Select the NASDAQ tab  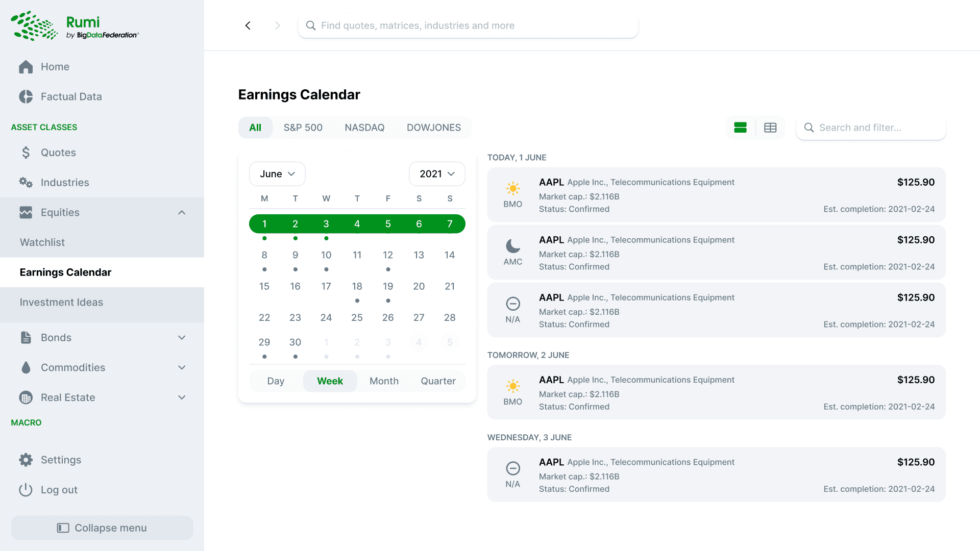pyautogui.click(x=364, y=128)
